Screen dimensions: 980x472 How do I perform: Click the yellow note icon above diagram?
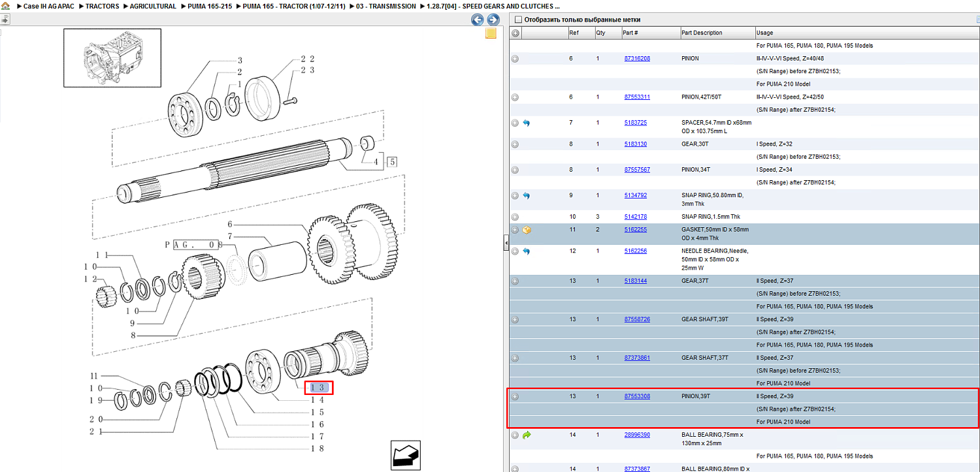491,34
